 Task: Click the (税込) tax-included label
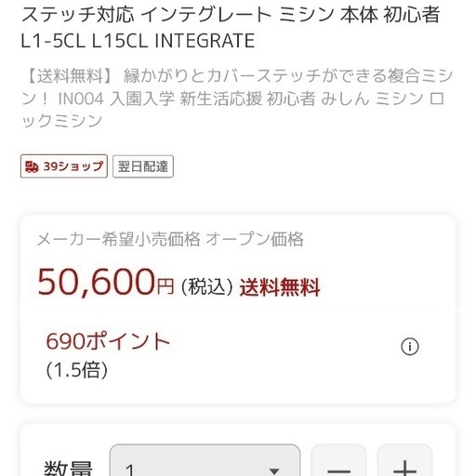click(206, 286)
